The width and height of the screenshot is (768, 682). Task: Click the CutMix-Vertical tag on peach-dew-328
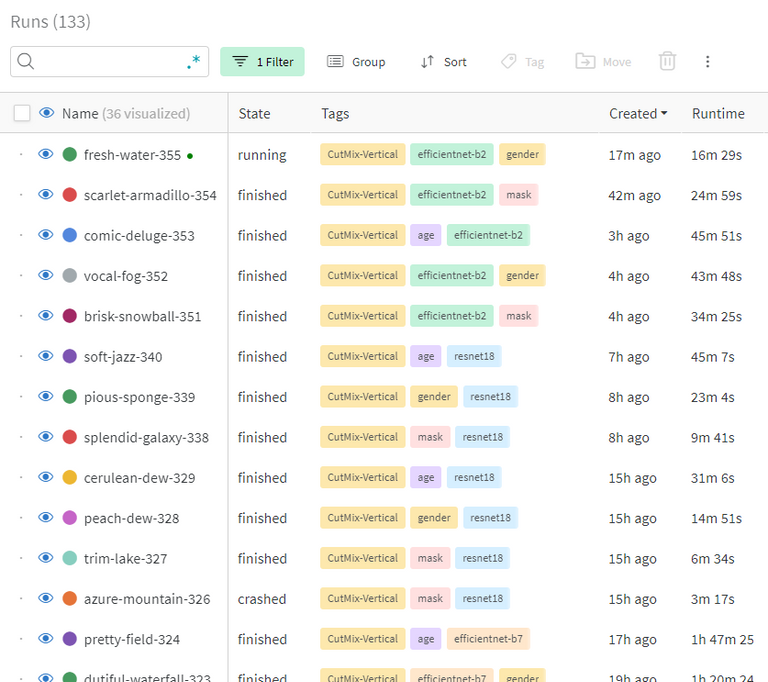coord(362,518)
